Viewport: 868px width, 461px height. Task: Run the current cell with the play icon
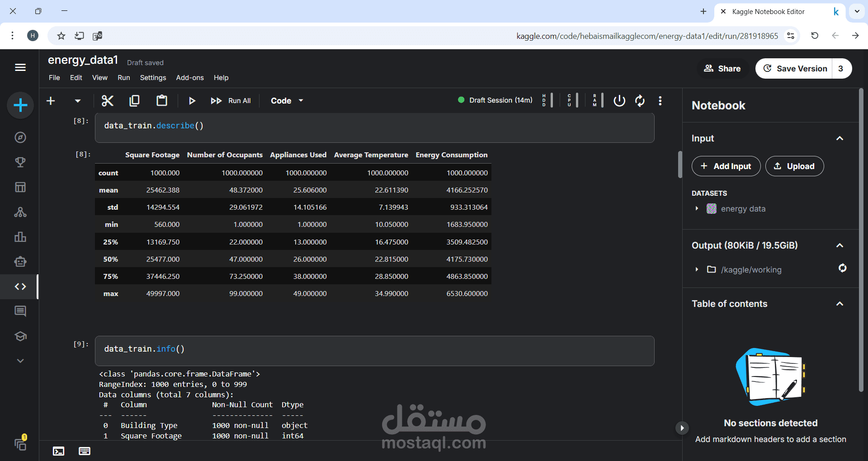click(192, 100)
